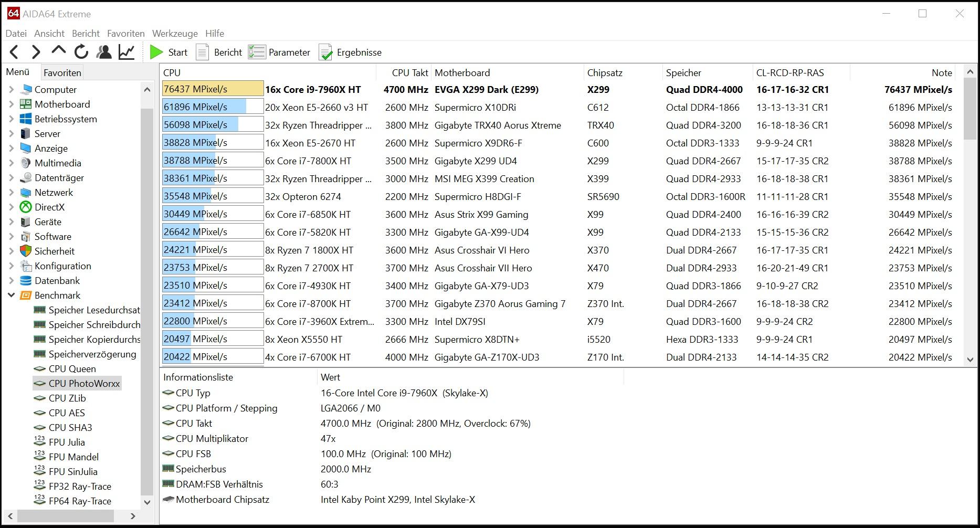The image size is (980, 528).
Task: Select the 76437 MPixel/s result bar
Action: 213,89
